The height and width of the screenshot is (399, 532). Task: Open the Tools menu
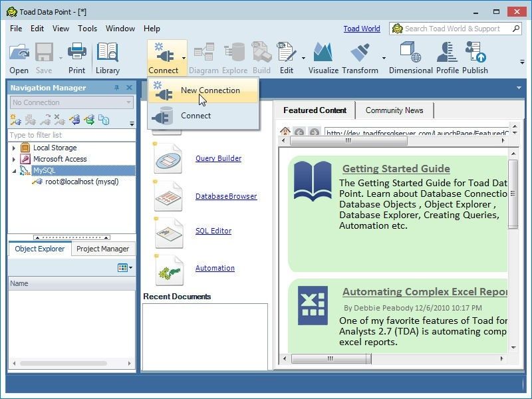87,29
